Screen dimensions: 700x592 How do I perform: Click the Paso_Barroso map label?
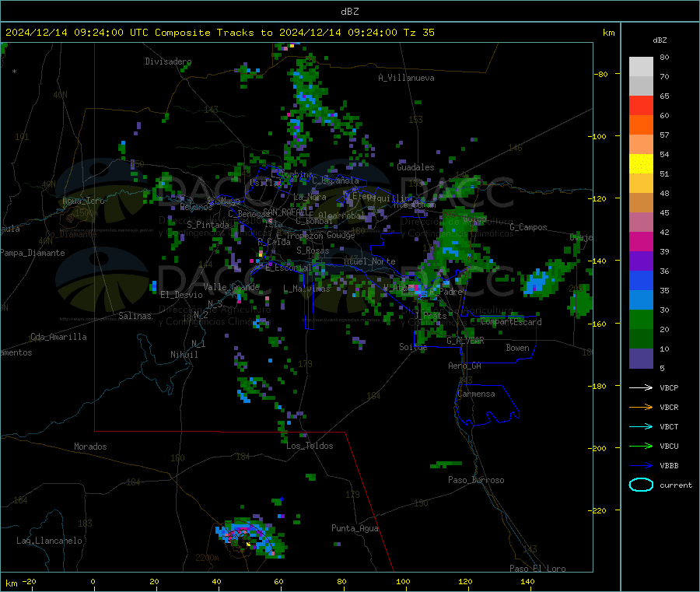(x=476, y=480)
